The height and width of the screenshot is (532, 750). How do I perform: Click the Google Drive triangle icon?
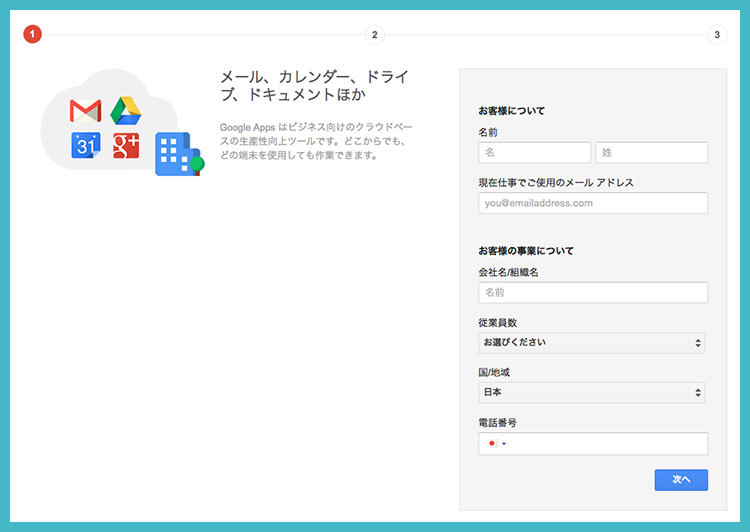[x=126, y=111]
